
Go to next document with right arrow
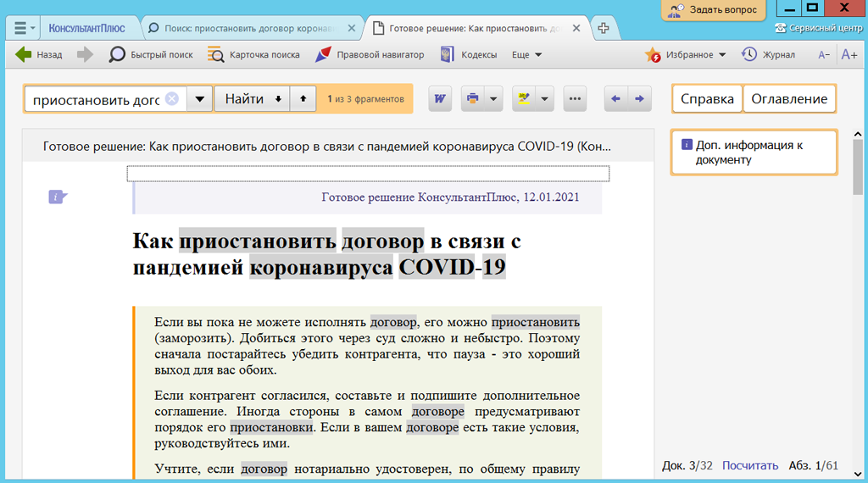[x=639, y=99]
